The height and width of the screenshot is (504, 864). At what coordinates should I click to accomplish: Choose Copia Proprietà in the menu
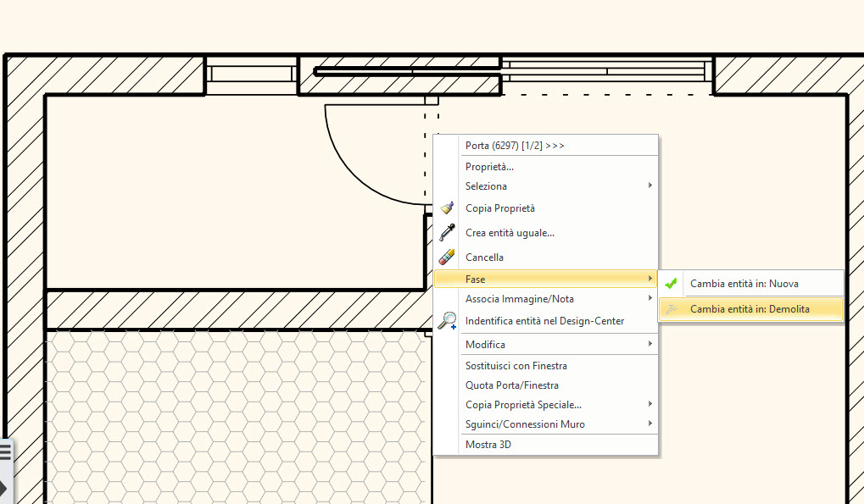(546, 208)
